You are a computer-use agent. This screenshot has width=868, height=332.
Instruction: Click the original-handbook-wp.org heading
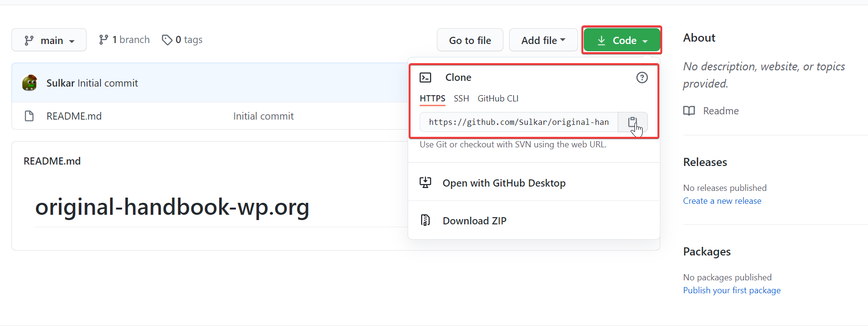(172, 207)
